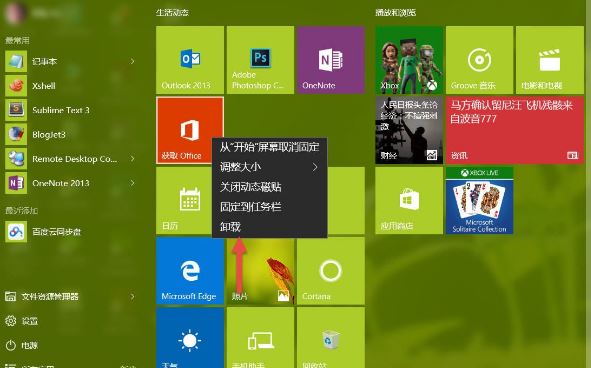Open BlogJet3 from the app list
The image size is (591, 368).
[x=71, y=134]
